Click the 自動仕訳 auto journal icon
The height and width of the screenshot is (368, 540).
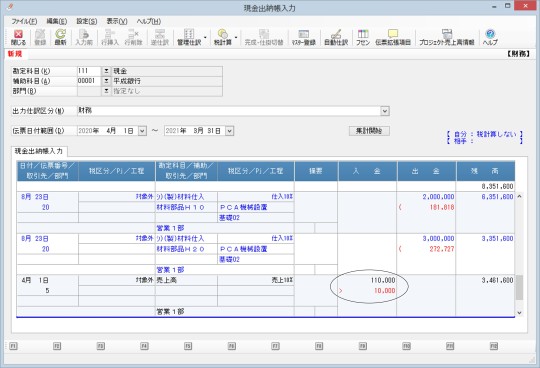click(336, 37)
